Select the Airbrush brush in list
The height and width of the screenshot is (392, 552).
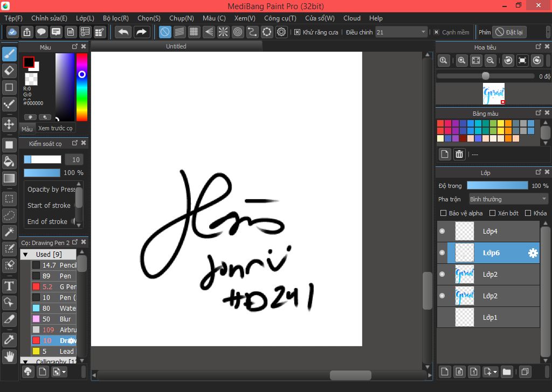54,330
